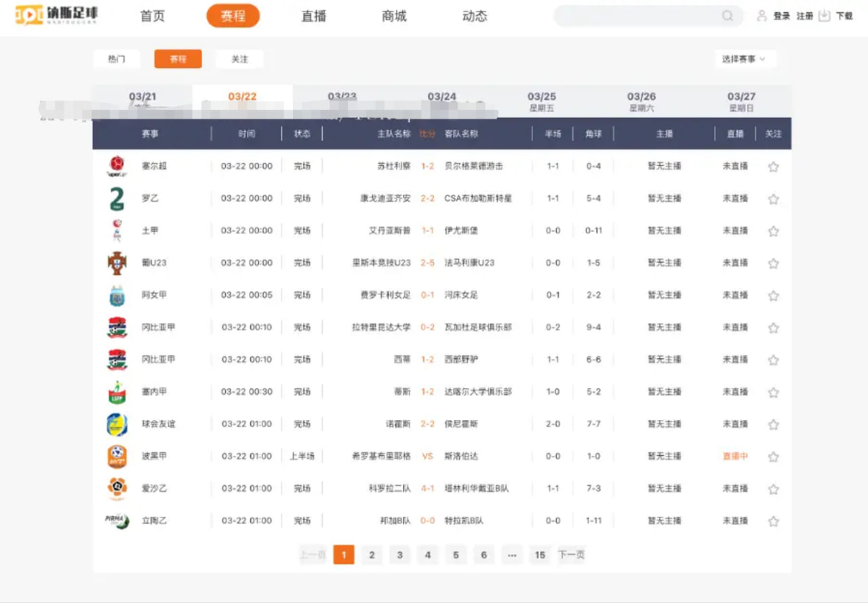The image size is (868, 603).
Task: Click the 塞尔超 league logo icon
Action: click(x=117, y=166)
